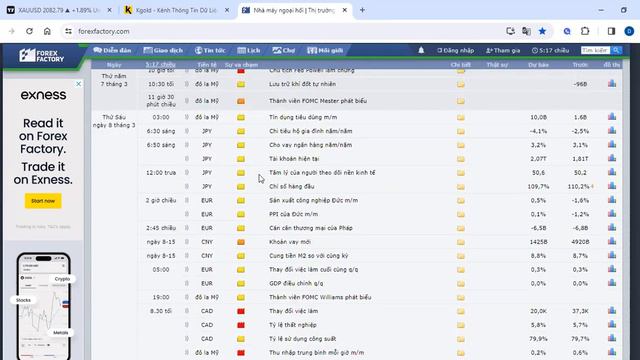The width and height of the screenshot is (640, 360).
Task: Open event Thành viên FOMC Mester phát biểu
Action: pyautogui.click(x=318, y=101)
